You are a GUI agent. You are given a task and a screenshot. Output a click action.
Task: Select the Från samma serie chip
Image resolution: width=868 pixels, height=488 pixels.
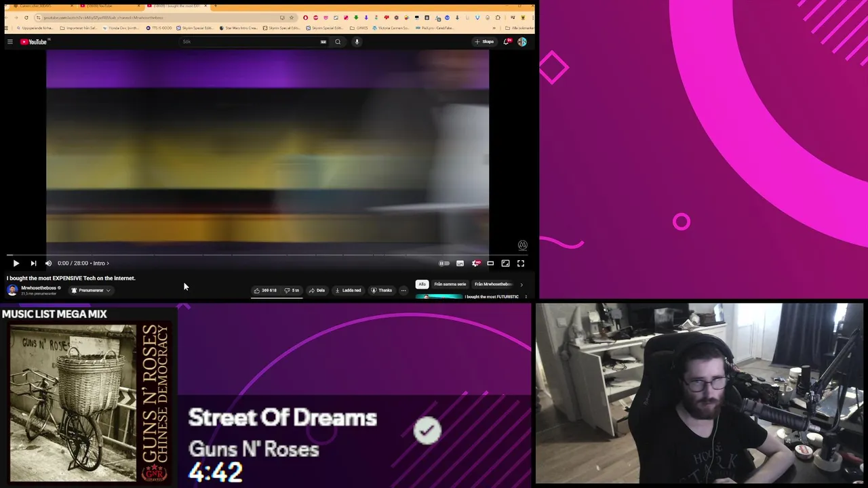[450, 284]
